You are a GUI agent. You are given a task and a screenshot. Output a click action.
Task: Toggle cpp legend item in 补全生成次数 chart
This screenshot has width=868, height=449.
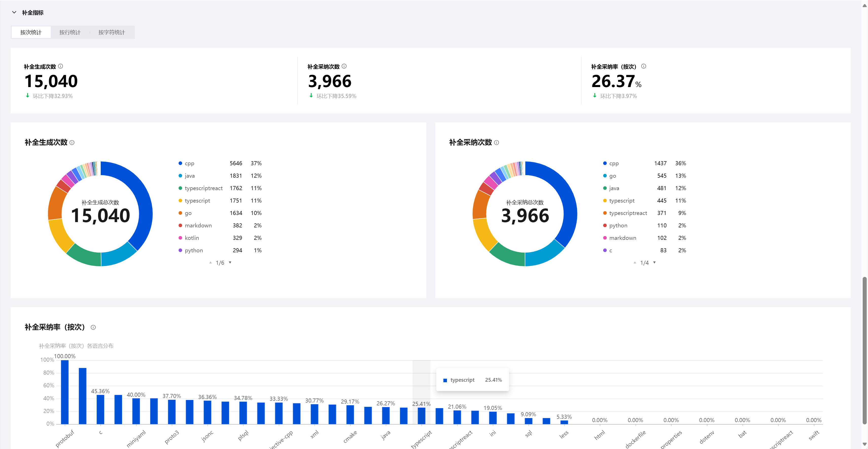(x=189, y=163)
